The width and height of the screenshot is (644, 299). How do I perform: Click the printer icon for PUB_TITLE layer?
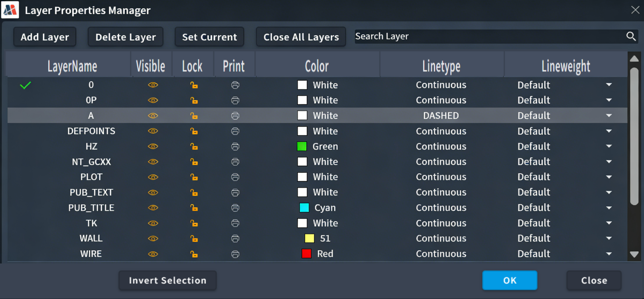coord(235,208)
